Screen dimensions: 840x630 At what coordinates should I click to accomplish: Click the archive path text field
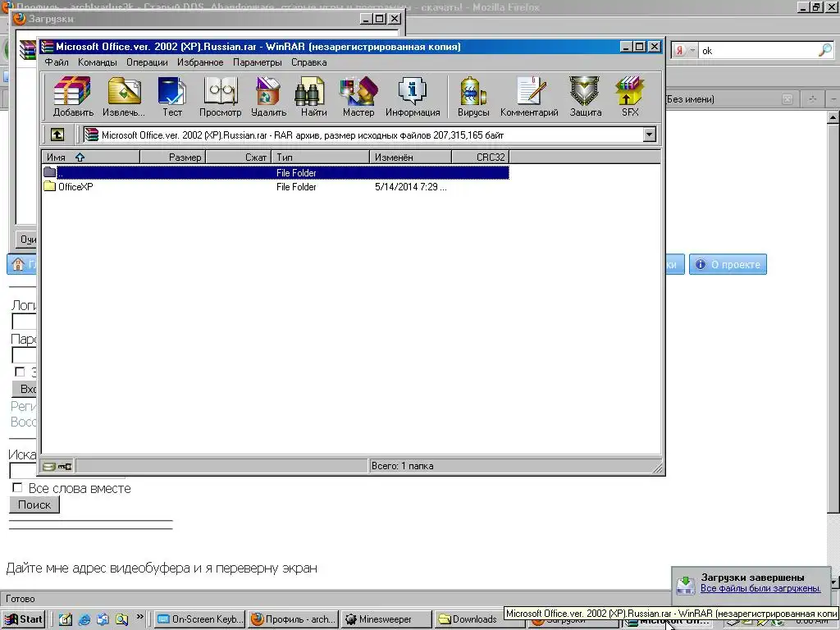(362, 135)
